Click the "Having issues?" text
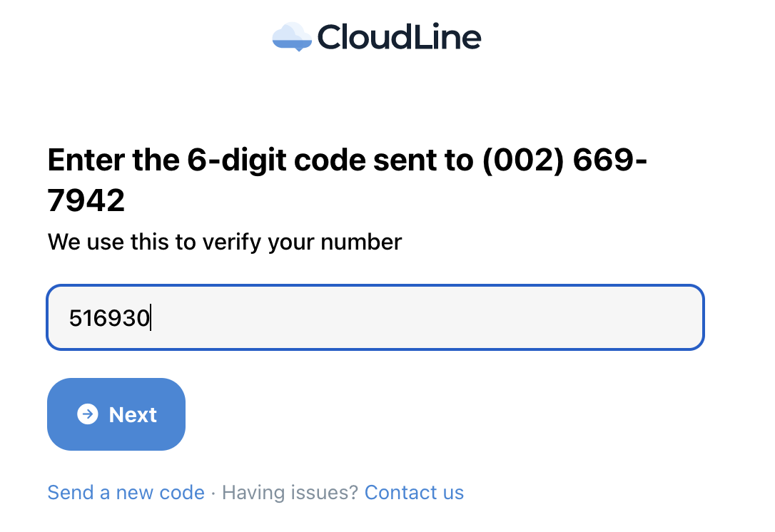 click(290, 493)
